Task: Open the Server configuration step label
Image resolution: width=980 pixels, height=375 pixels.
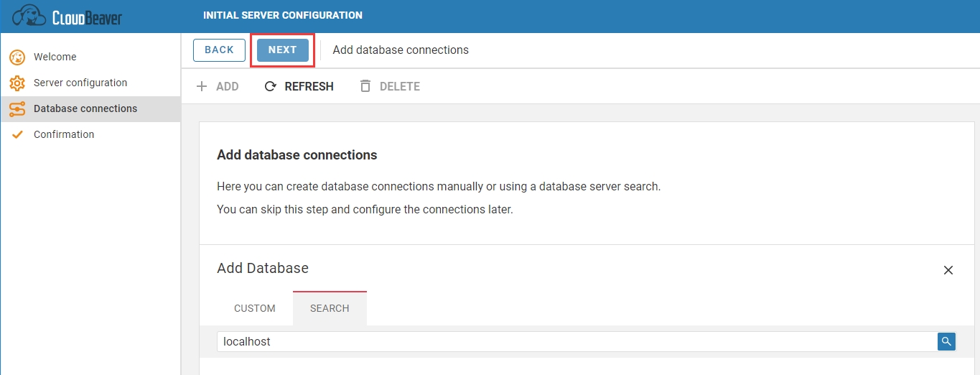Action: (80, 83)
